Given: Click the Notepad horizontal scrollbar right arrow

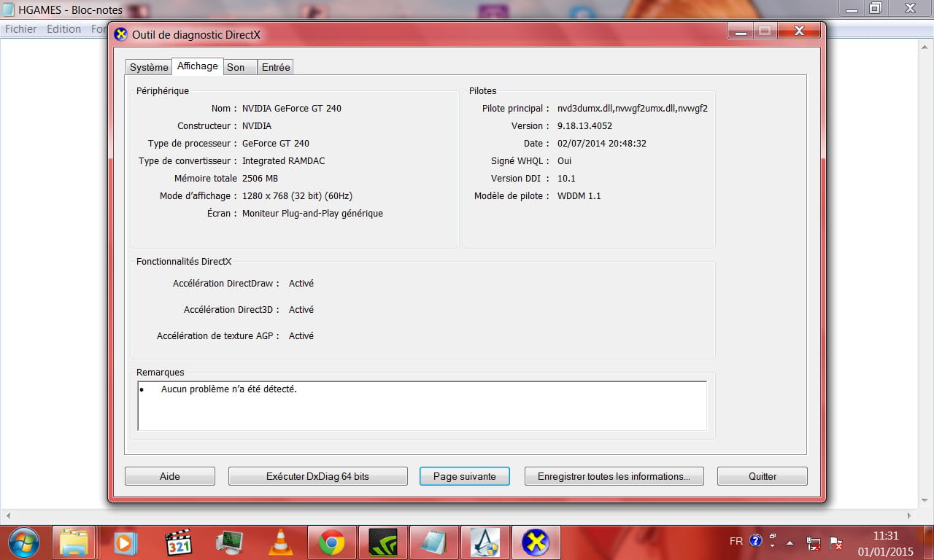Looking at the screenshot, I should coord(908,515).
